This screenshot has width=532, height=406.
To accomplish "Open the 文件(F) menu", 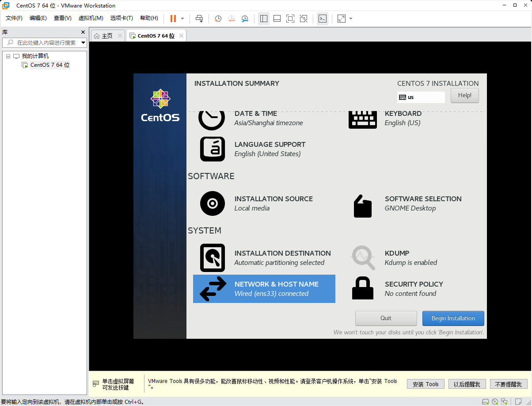I will (14, 18).
